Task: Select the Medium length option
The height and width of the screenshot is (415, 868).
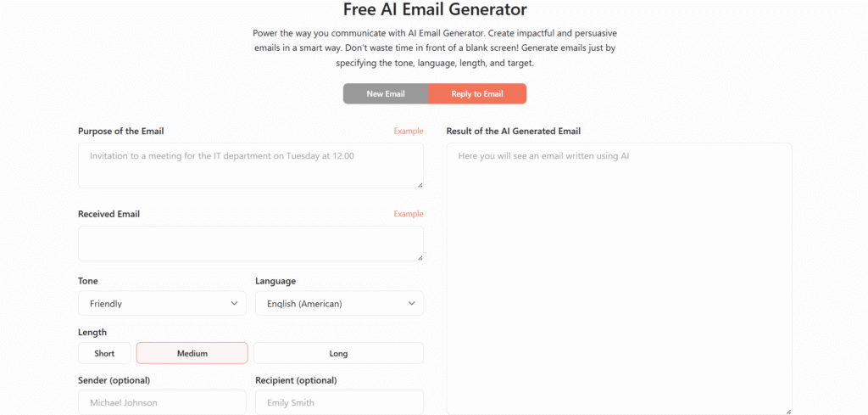Action: point(192,353)
